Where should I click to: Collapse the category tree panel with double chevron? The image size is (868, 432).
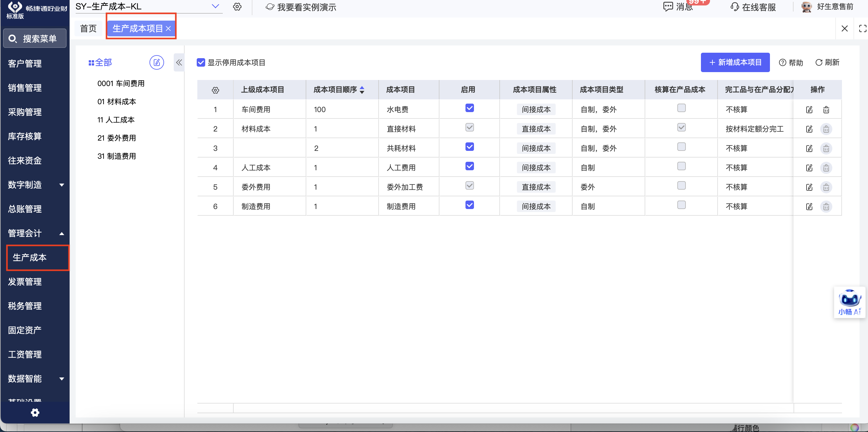(x=179, y=62)
